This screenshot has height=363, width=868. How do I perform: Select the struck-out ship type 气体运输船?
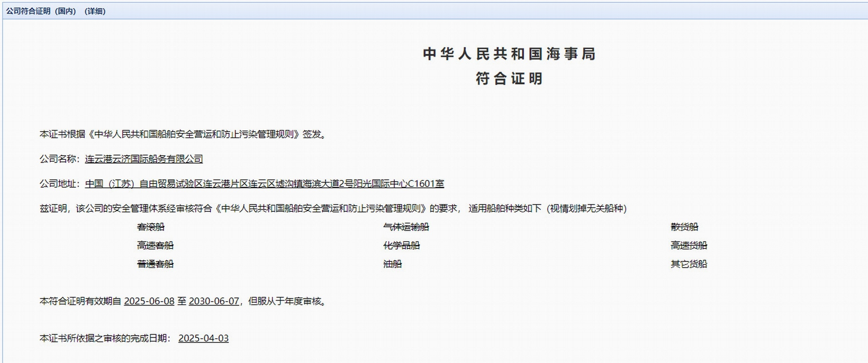406,227
